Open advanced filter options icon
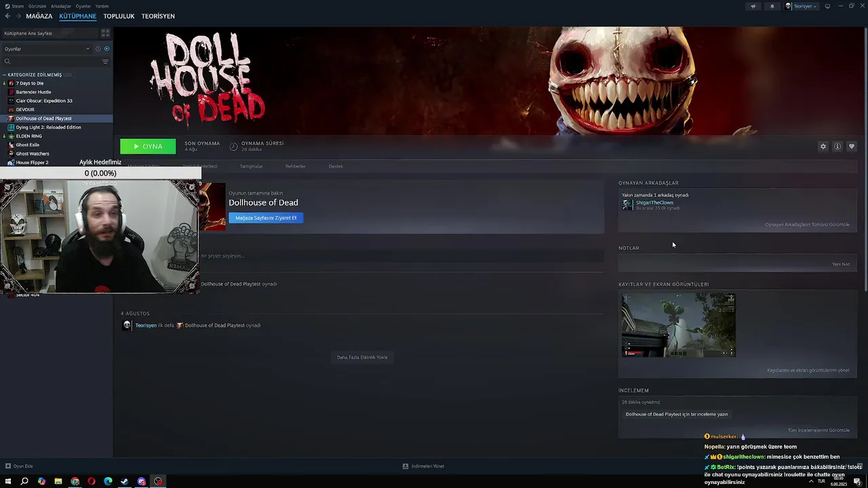868x488 pixels. (x=105, y=62)
